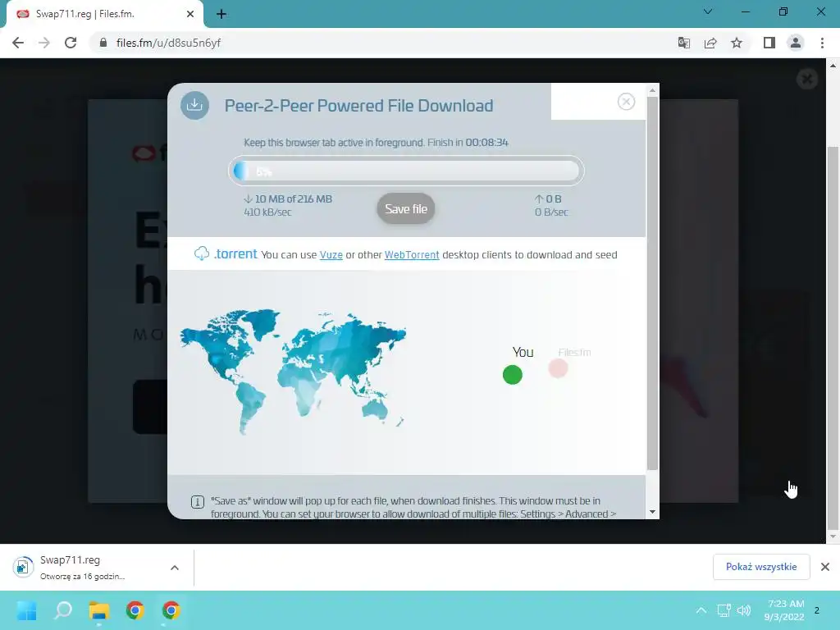This screenshot has width=840, height=630.
Task: Click the world map image
Action: point(293,372)
